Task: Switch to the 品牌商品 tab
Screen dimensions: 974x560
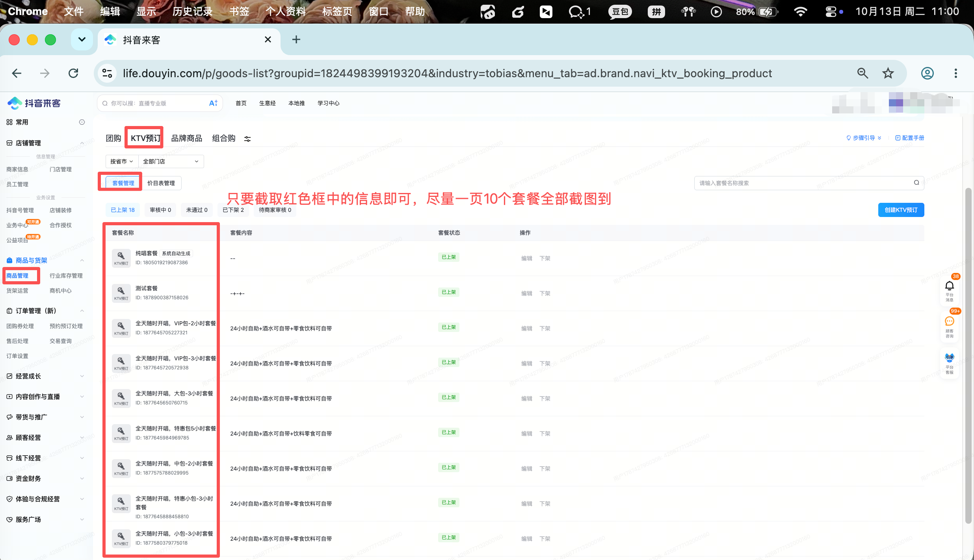Action: [186, 138]
